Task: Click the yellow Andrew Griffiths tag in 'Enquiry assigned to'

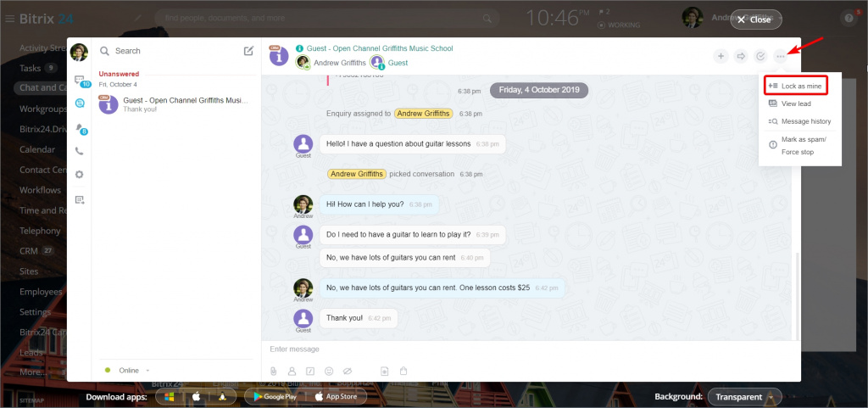Action: (424, 114)
